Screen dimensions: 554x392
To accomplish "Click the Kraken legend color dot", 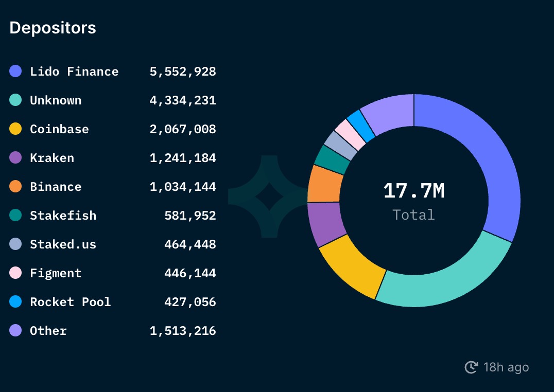I will [x=15, y=157].
